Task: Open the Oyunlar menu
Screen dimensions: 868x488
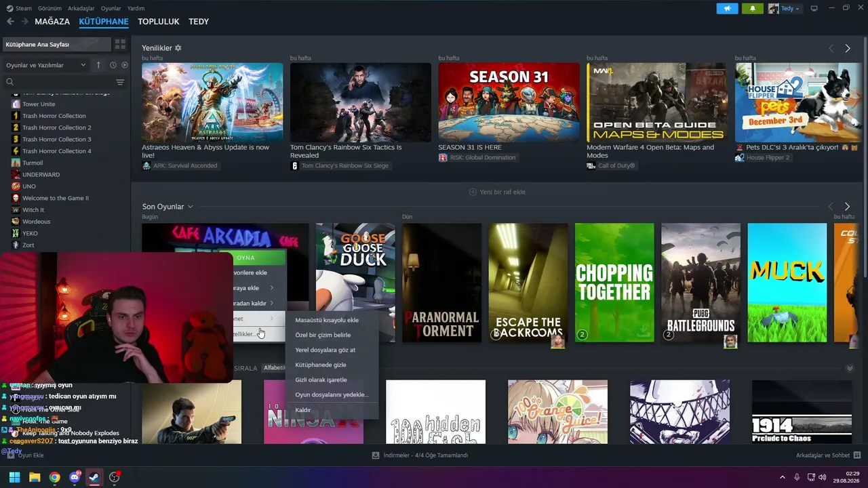Action: [111, 9]
